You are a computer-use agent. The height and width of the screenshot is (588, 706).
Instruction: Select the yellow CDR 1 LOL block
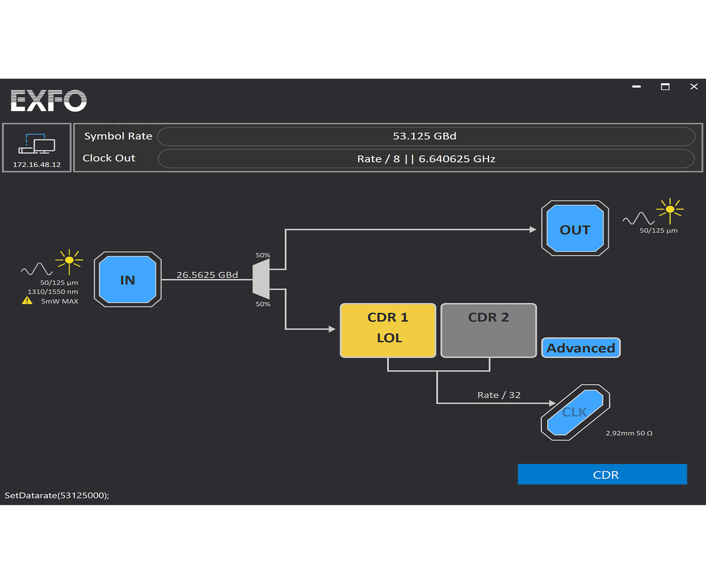388,330
